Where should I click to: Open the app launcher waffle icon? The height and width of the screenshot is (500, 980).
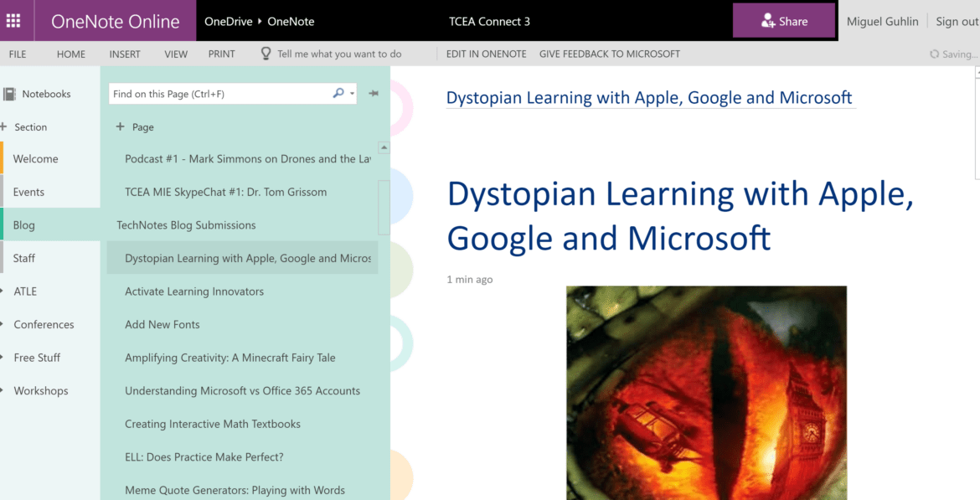(16, 21)
